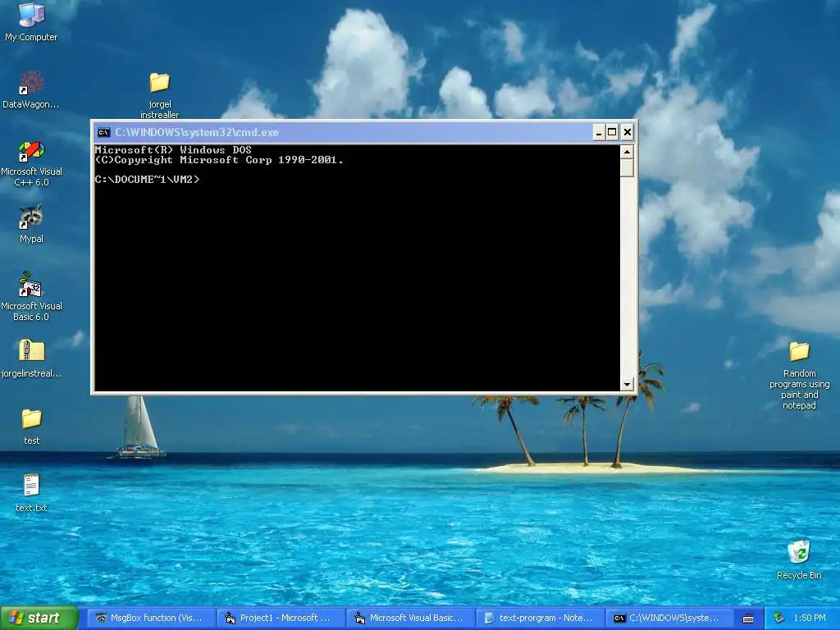Viewport: 840px width, 630px height.
Task: Open cmd window system menu icon
Action: coord(104,132)
